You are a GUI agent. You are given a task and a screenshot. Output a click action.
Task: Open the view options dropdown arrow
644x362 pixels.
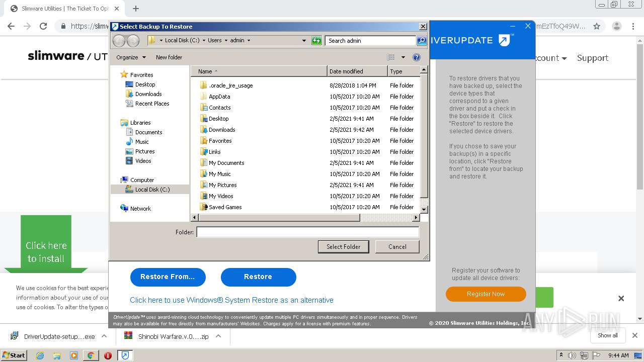coord(403,57)
